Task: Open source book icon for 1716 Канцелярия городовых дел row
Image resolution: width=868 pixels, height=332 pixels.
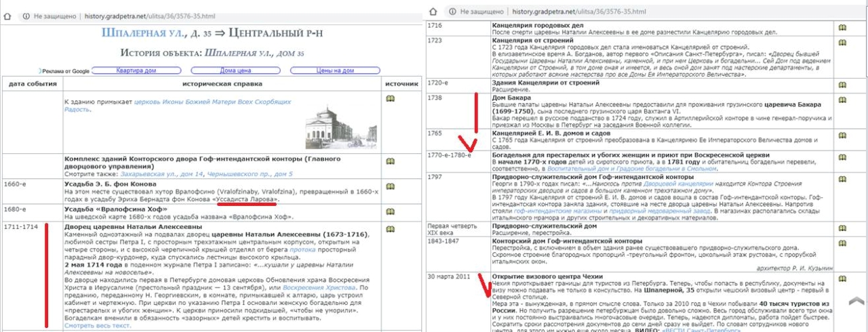Action: pyautogui.click(x=842, y=27)
